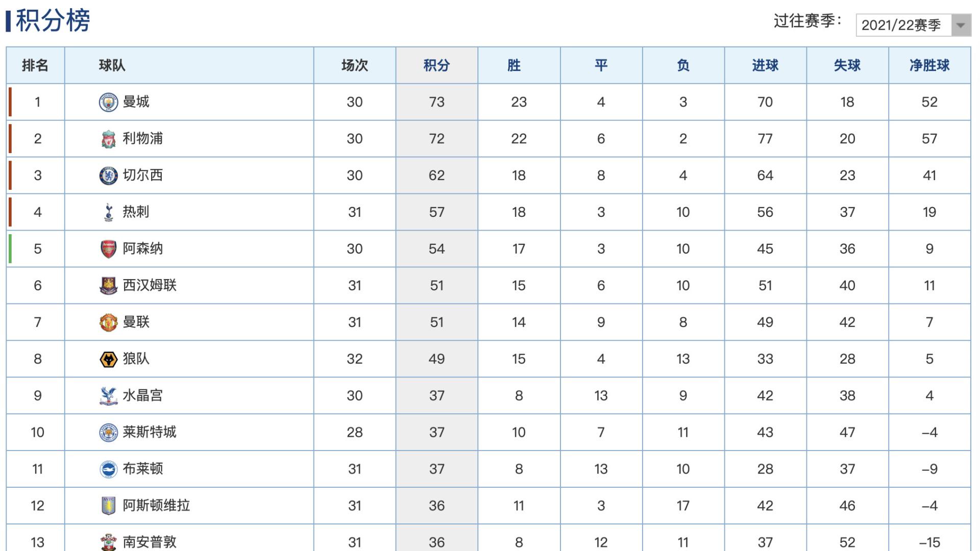Sort table by 净胜球 column header
This screenshot has height=551, width=980.
929,65
